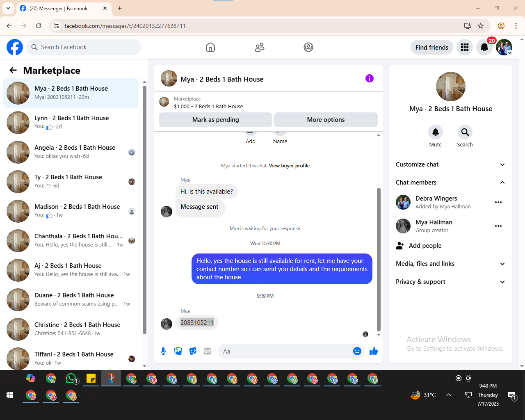Screen dimensions: 525x420
Task: Open the account menu from profile avatar
Action: (x=504, y=47)
